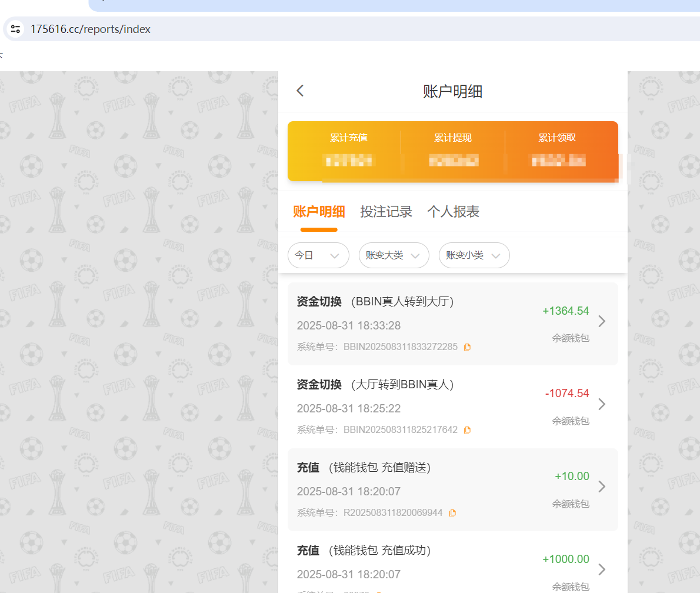The height and width of the screenshot is (593, 700).
Task: Open the 账变小类 dropdown
Action: [x=474, y=255]
